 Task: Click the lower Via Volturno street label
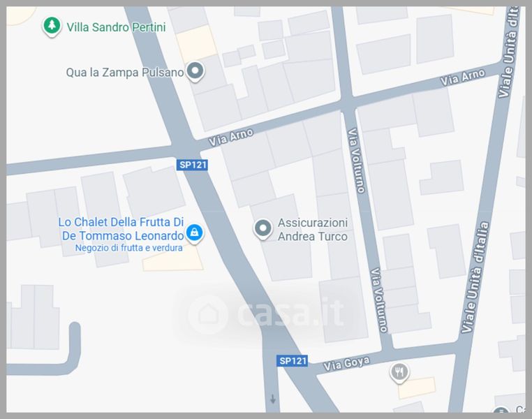[378, 300]
